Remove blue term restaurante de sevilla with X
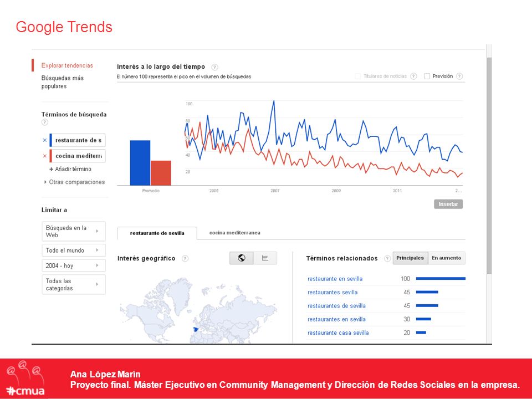Viewport: 532px width, 399px height. click(x=45, y=140)
